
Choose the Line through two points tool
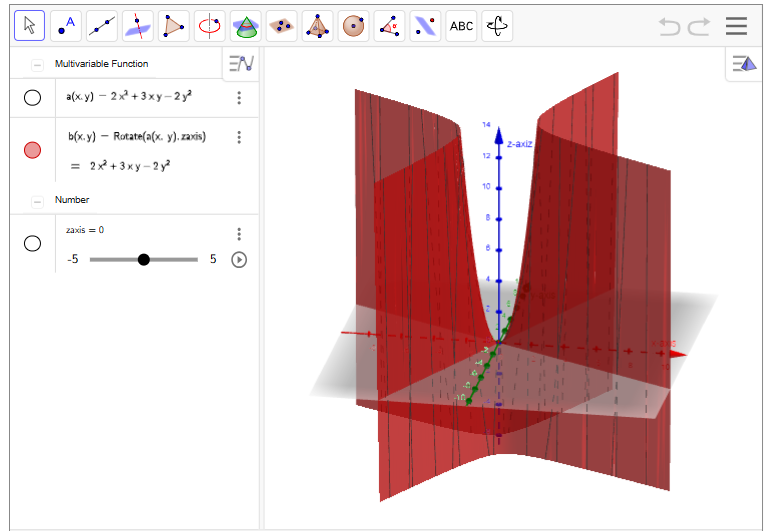(x=101, y=26)
